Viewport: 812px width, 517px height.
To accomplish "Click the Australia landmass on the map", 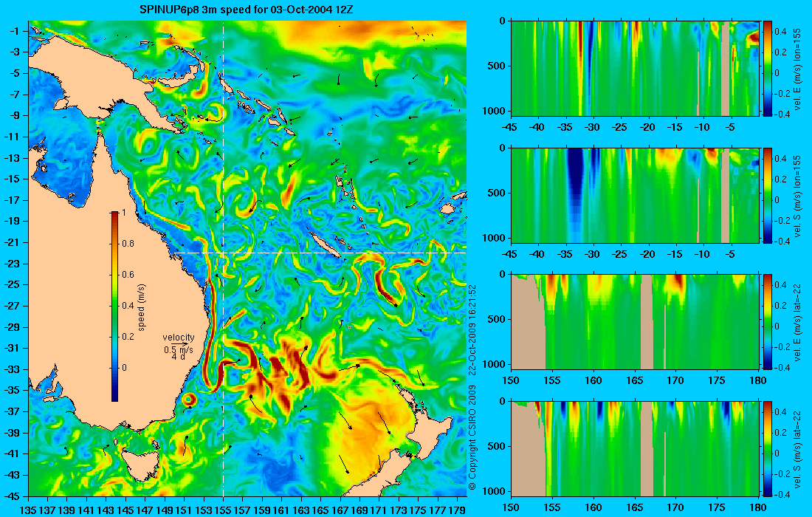I will point(78,290).
